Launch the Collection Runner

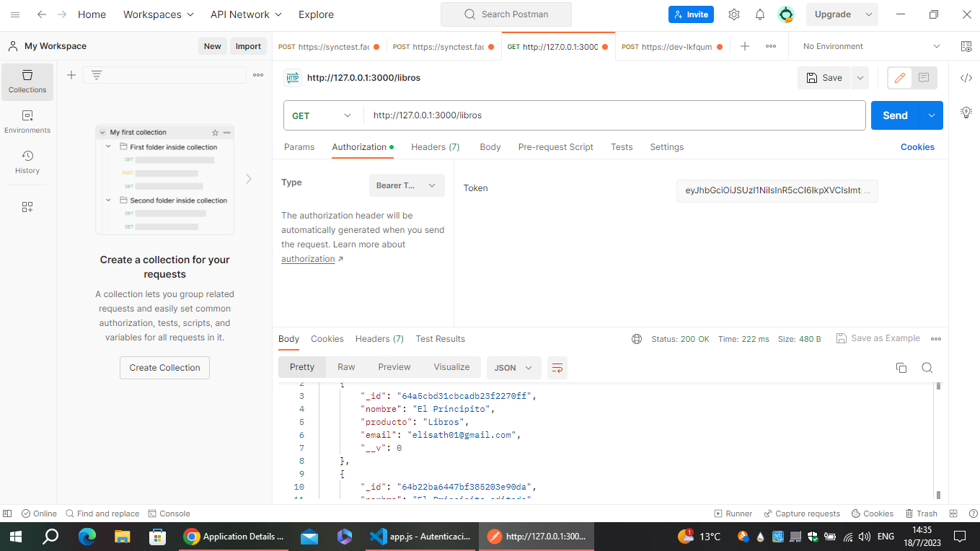(733, 513)
